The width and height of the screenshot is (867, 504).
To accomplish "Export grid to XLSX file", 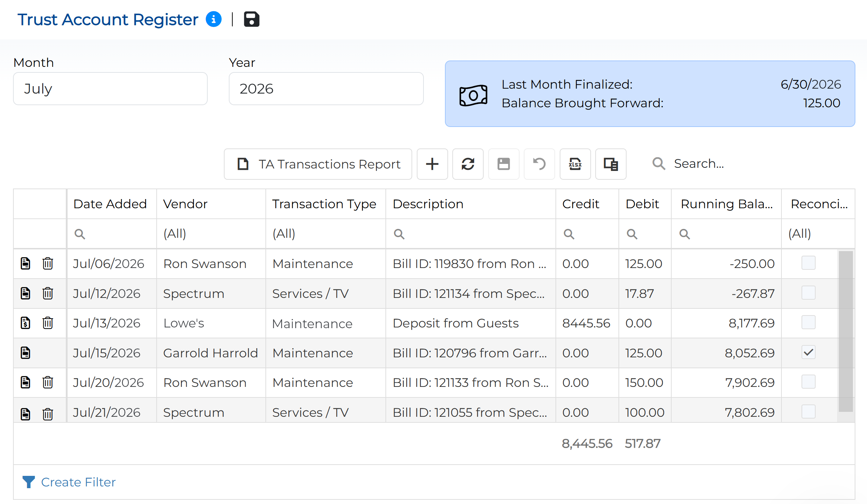I will click(575, 164).
